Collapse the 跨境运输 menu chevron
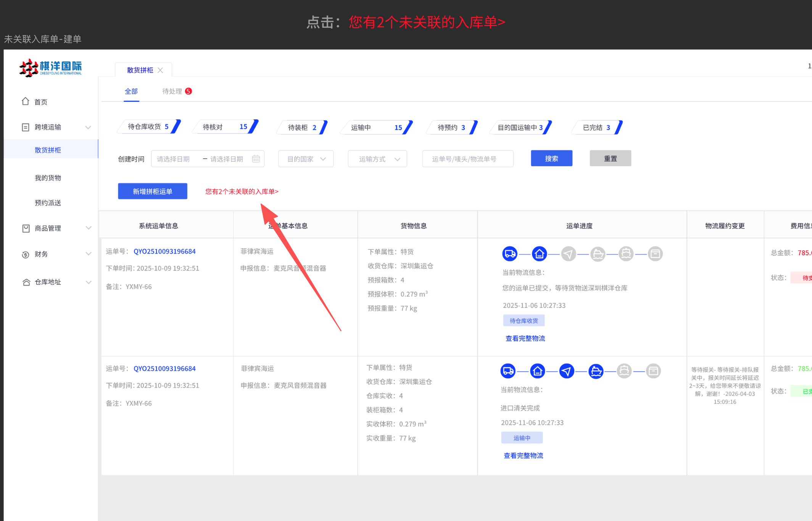812x521 pixels. 88,127
